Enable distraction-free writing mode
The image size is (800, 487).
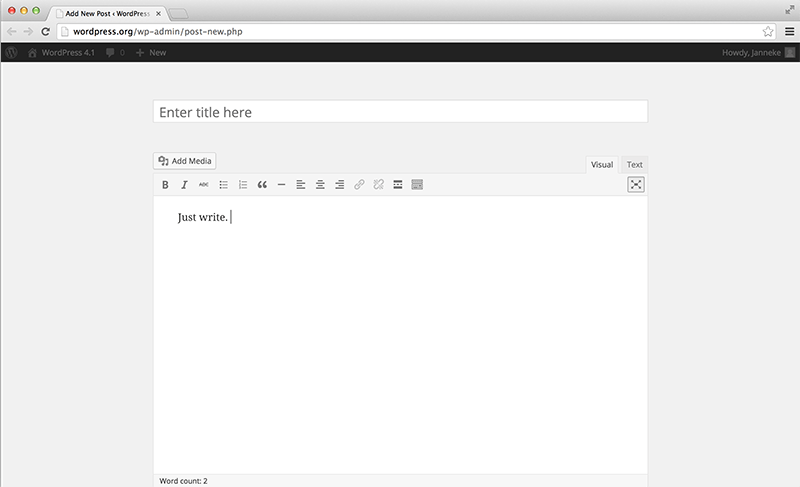[x=636, y=185]
